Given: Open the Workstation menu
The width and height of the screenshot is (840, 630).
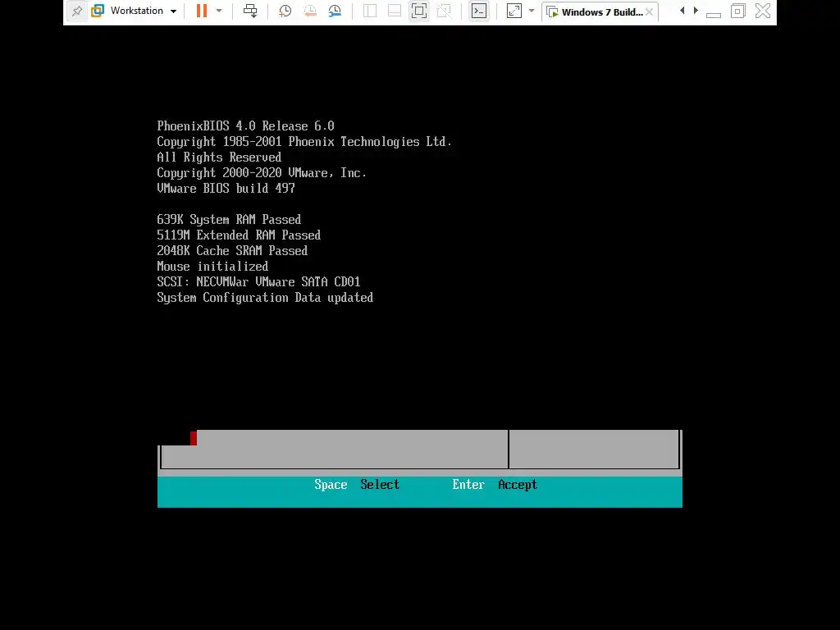Looking at the screenshot, I should coord(143,11).
